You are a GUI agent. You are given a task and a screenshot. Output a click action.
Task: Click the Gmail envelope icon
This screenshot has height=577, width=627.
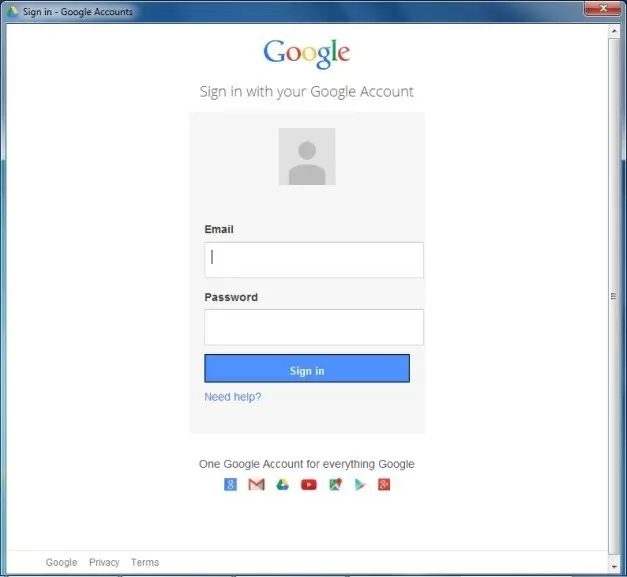pos(256,485)
